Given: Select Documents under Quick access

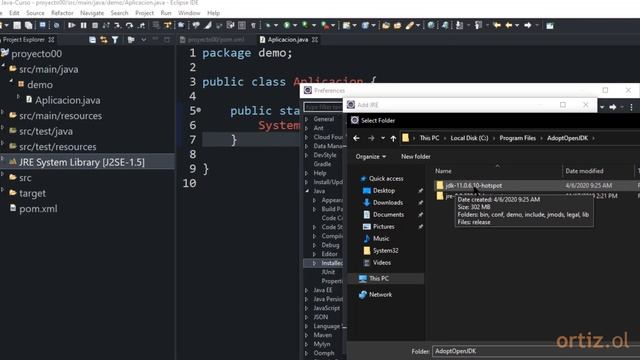Looking at the screenshot, I should (388, 215).
